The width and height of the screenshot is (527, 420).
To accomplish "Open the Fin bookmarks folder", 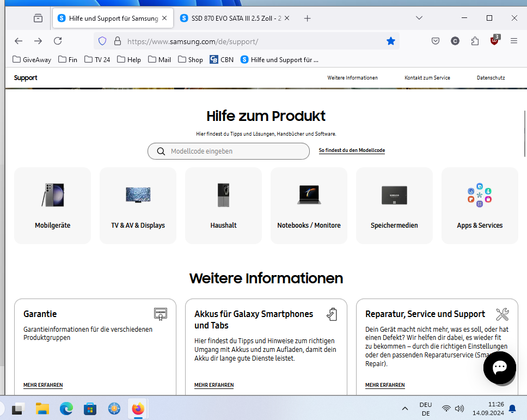I will [68, 59].
